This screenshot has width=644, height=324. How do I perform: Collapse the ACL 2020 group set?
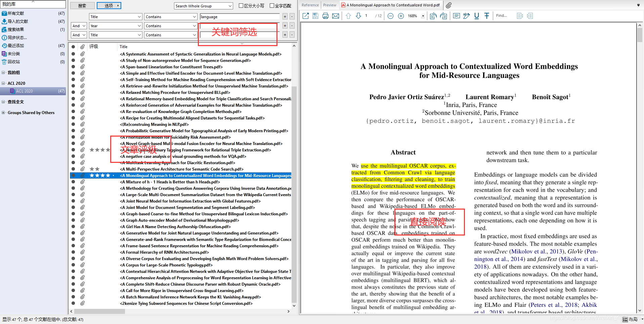3,83
